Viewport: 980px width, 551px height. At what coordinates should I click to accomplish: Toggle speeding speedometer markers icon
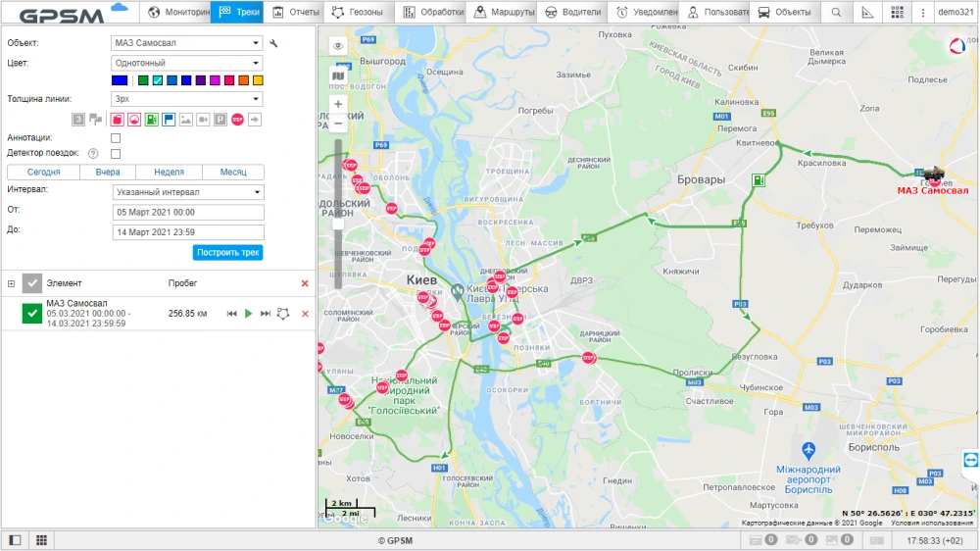134,120
